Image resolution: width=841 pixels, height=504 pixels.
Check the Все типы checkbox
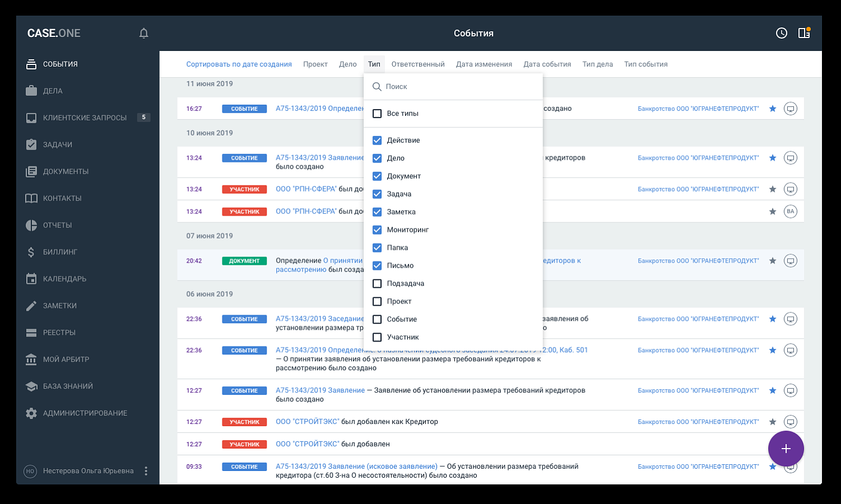[x=377, y=114]
